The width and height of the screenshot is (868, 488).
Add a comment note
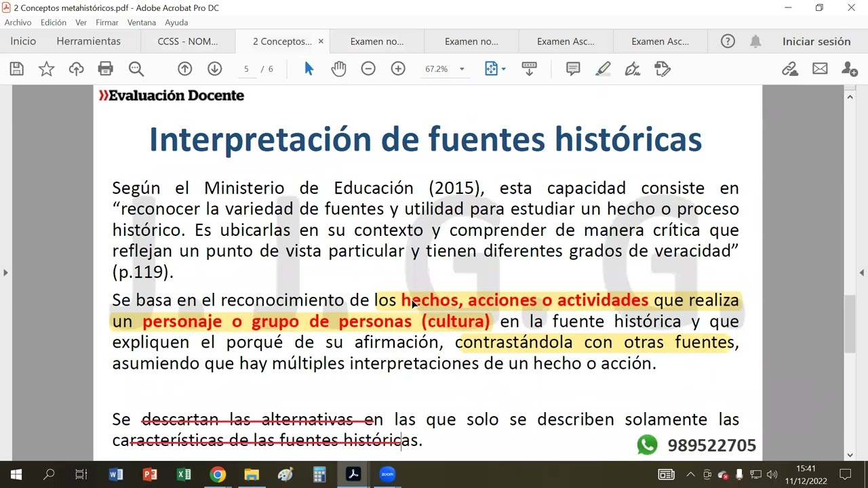click(x=573, y=68)
